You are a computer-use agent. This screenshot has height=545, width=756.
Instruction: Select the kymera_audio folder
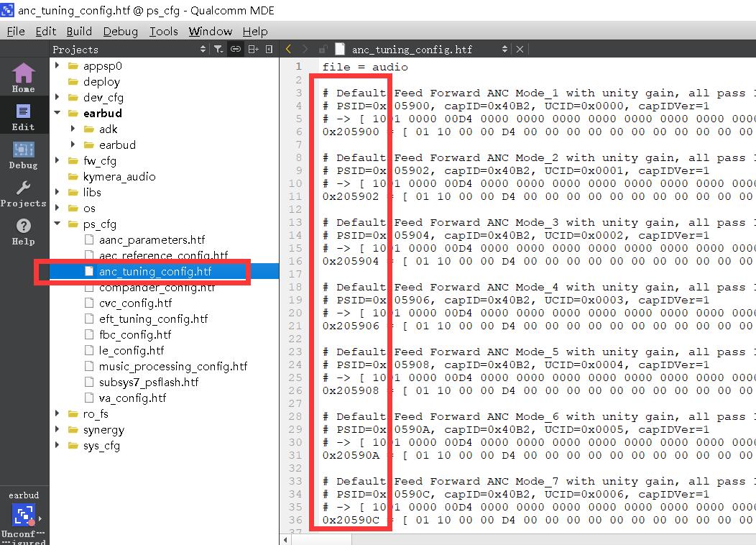click(119, 177)
